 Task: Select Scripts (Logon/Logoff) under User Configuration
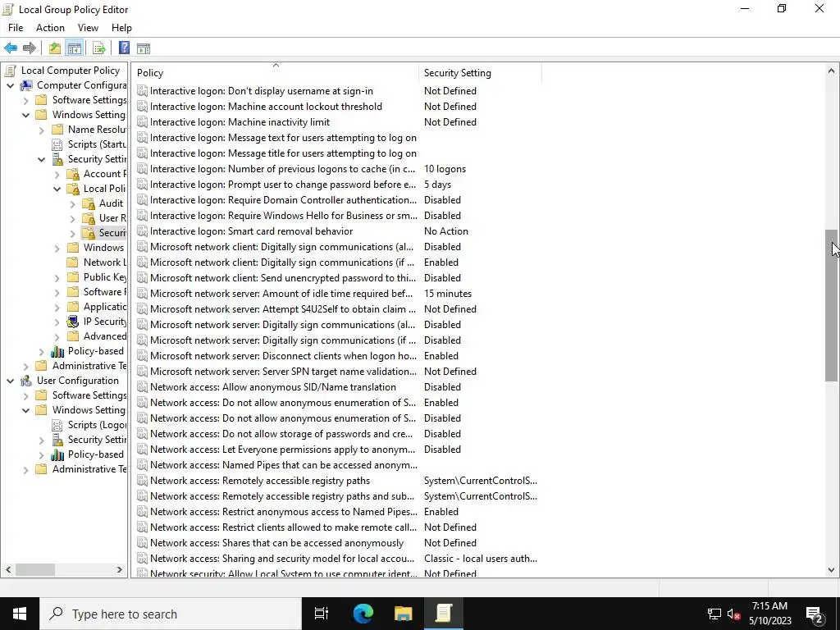(x=97, y=424)
